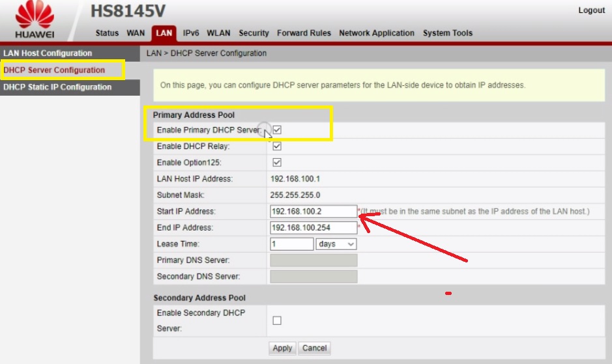612x364 pixels.
Task: Switch to Forward Rules tab
Action: [304, 33]
